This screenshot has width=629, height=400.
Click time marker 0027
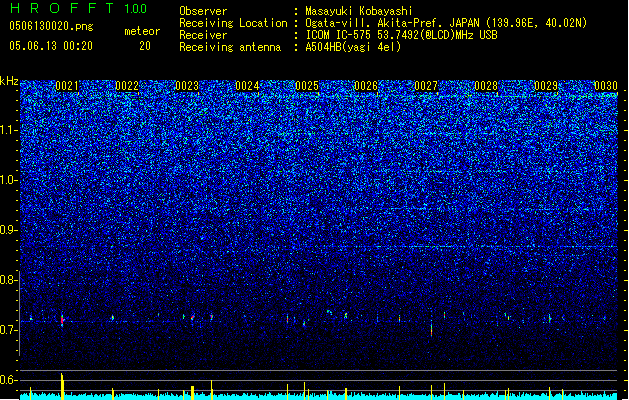pos(426,86)
